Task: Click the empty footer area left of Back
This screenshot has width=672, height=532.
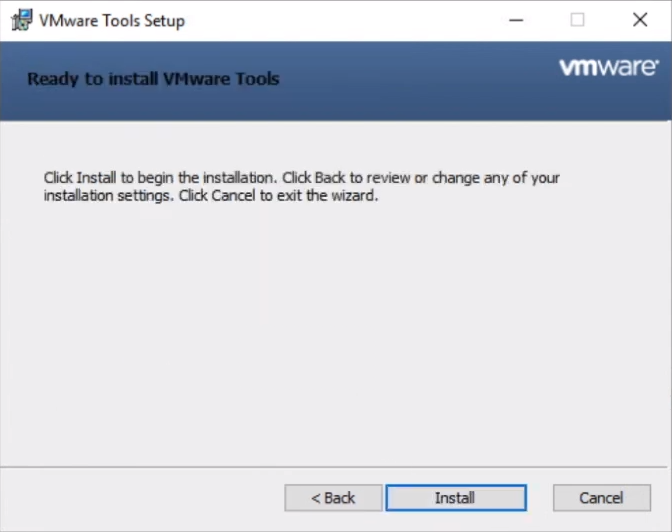Action: tap(140, 498)
